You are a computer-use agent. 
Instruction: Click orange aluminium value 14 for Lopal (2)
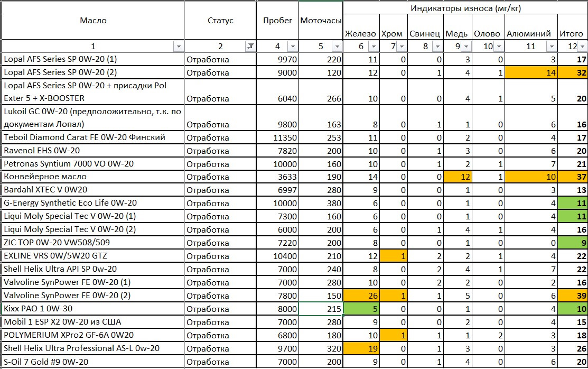click(x=531, y=72)
